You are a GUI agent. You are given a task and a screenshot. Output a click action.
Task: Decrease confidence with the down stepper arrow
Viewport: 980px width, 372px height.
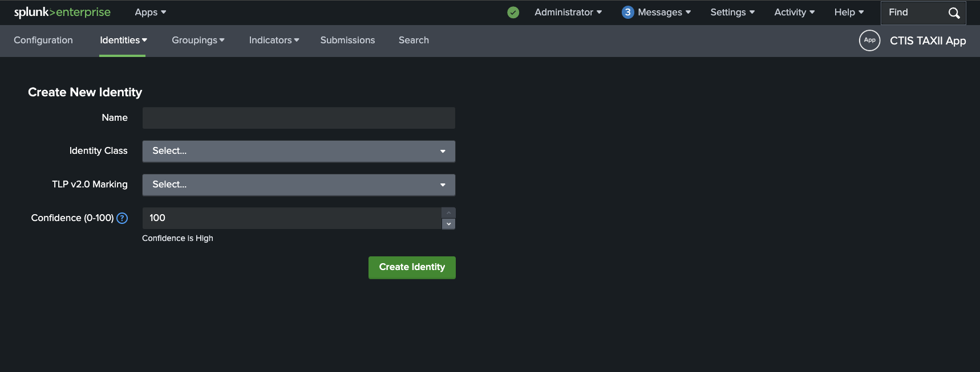click(449, 224)
